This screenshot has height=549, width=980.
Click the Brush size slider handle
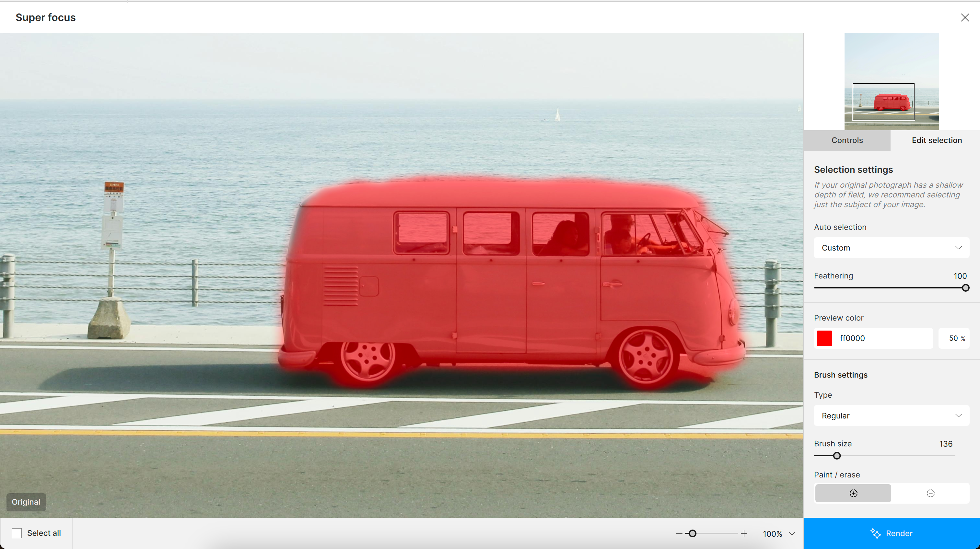pyautogui.click(x=836, y=455)
